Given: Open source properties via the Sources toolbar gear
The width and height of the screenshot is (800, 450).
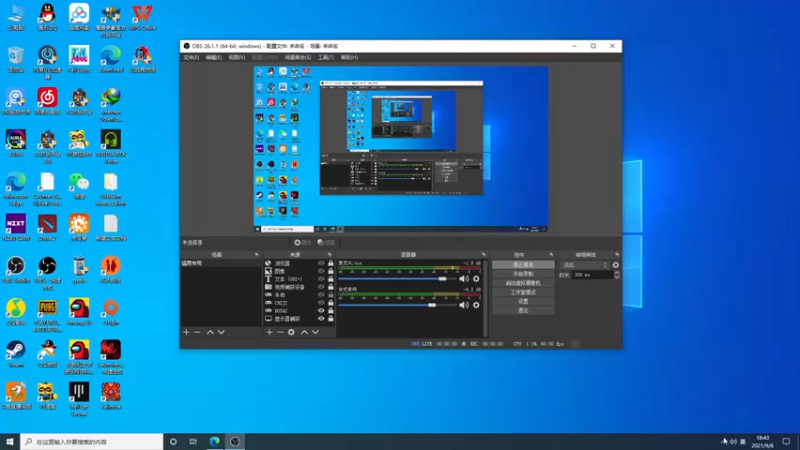Looking at the screenshot, I should point(291,332).
